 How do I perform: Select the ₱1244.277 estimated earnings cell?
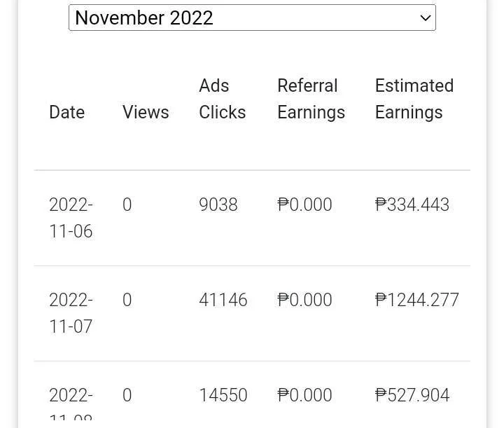(417, 300)
